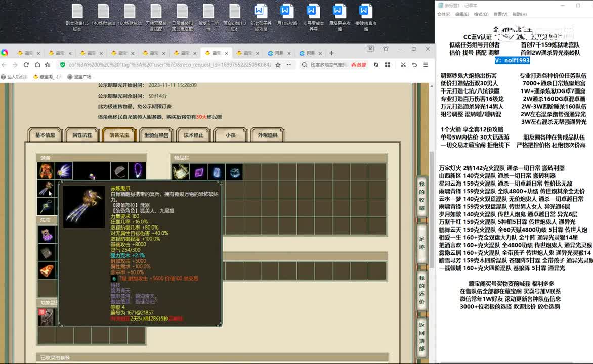Open 足迹 side button

[x=421, y=243]
